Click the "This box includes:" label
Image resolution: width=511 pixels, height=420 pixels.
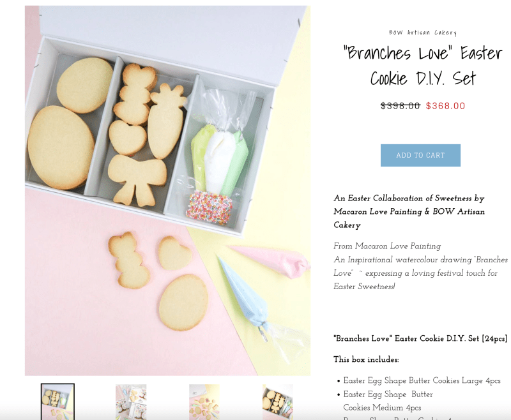click(x=366, y=359)
